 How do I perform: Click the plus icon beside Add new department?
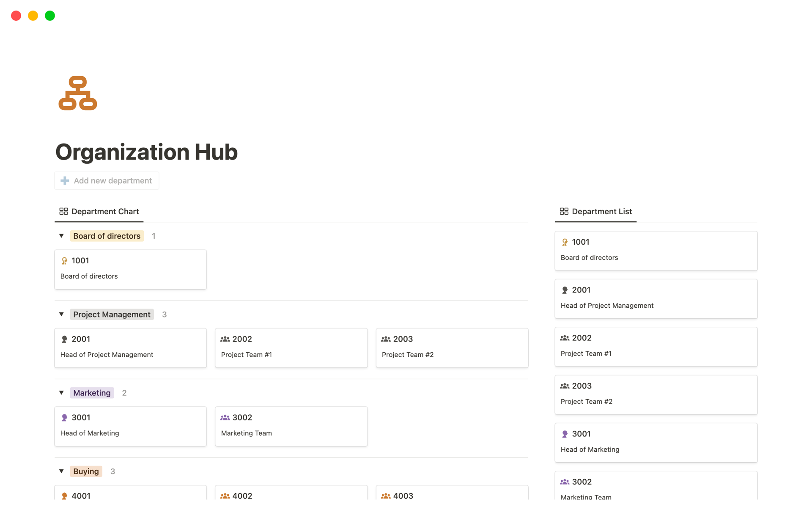(65, 181)
